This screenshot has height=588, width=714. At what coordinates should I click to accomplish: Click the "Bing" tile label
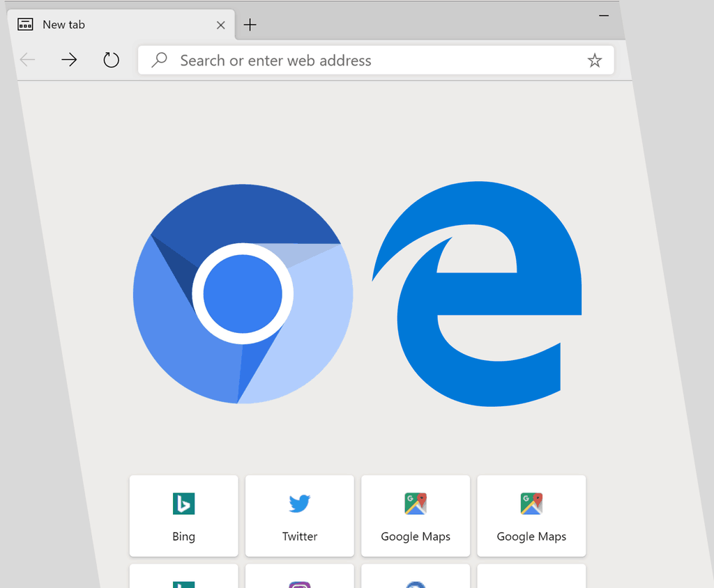coord(183,536)
